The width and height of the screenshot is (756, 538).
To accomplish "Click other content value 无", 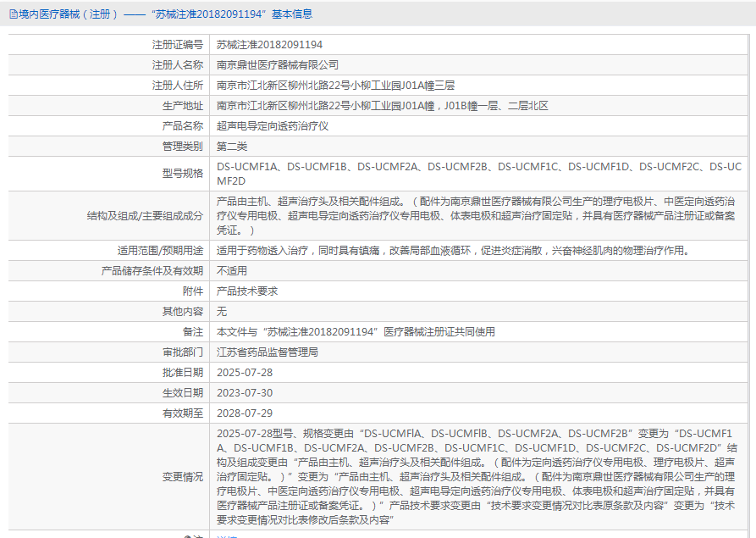I will 222,311.
